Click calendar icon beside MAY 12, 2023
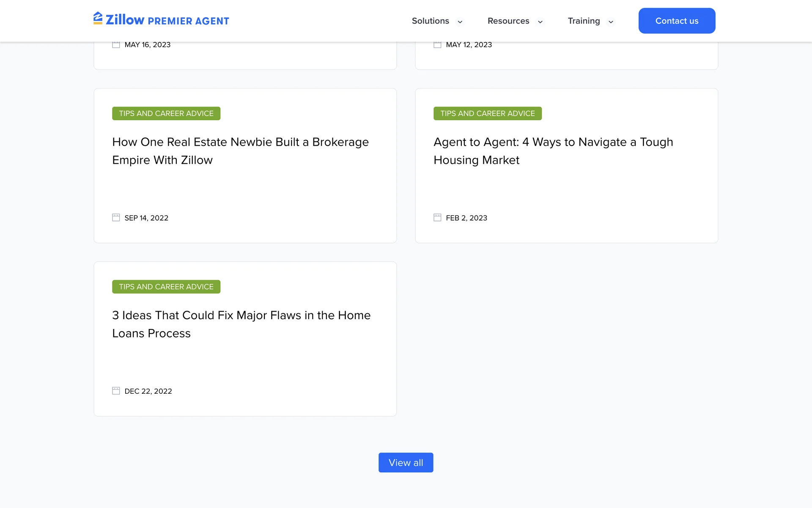Viewport: 812px width, 508px height. coord(437,44)
